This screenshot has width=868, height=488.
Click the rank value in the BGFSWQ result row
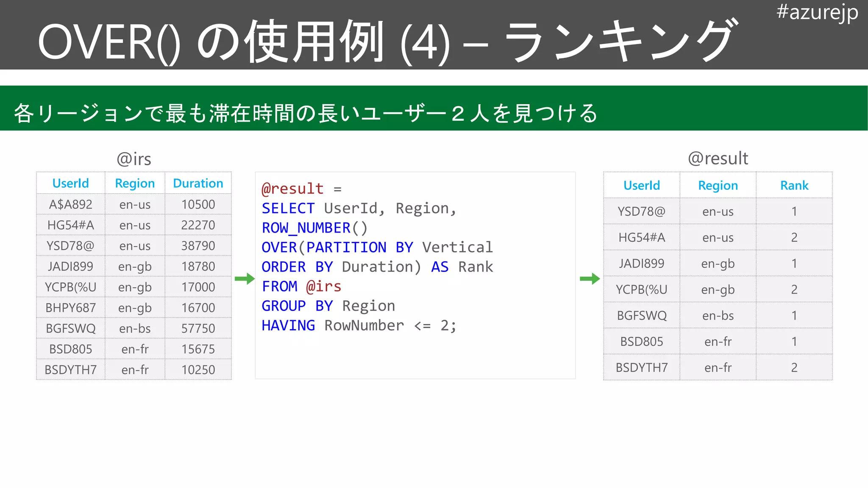(x=794, y=315)
